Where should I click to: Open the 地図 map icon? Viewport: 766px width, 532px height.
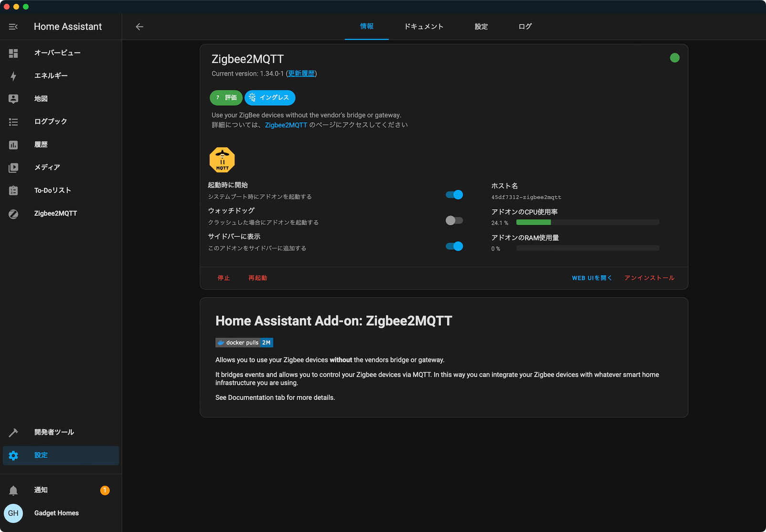coord(13,99)
